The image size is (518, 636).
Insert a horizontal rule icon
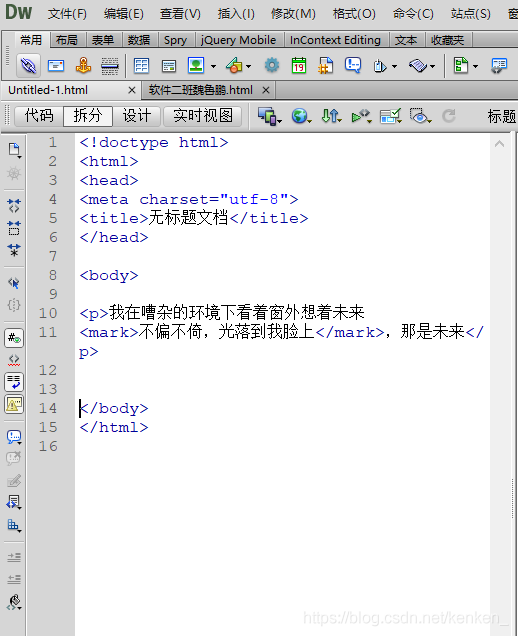110,66
